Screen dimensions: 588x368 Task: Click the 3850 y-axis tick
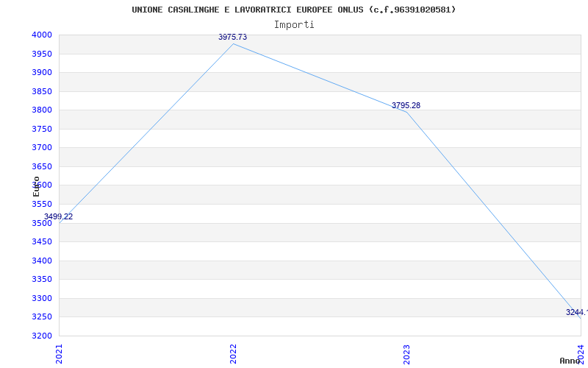[42, 91]
